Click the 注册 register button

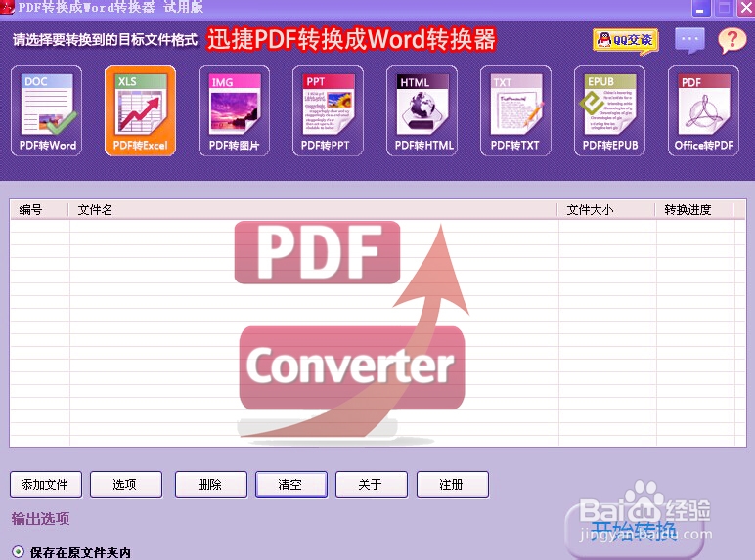click(x=453, y=485)
